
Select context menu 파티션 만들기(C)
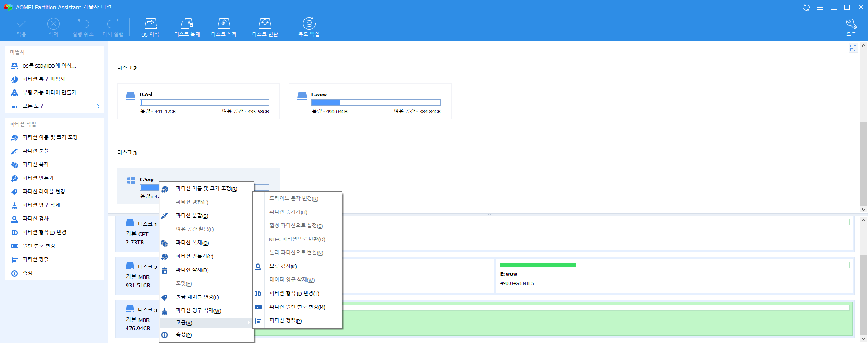(206, 256)
